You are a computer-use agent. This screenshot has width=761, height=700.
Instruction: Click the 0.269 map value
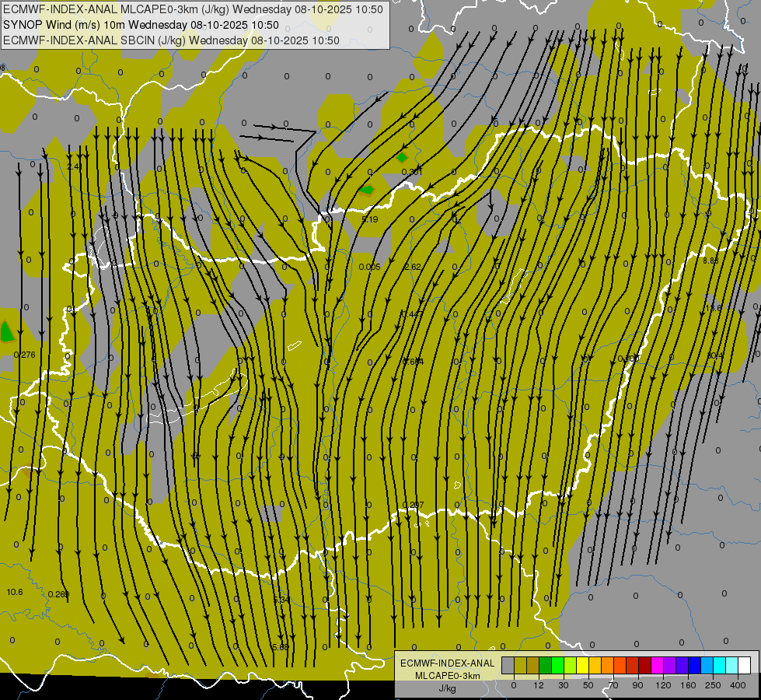(59, 594)
